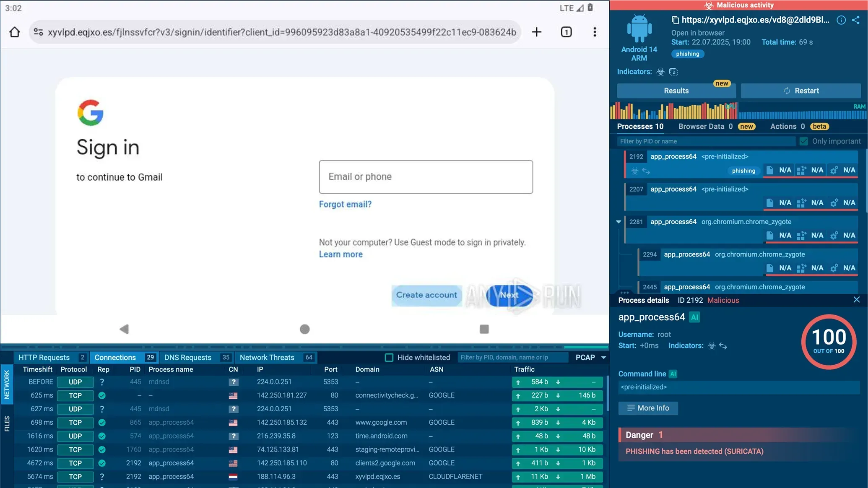Click AI badge next to app_process64 title
The height and width of the screenshot is (488, 868).
[695, 317]
